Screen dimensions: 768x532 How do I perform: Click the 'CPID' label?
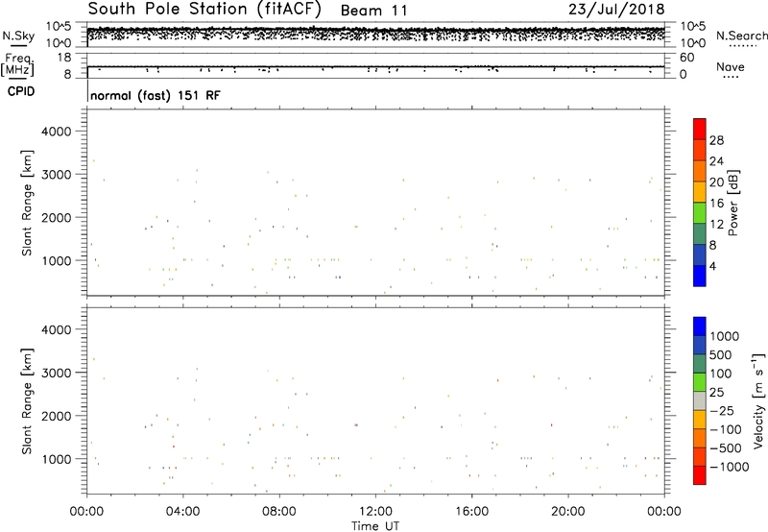pos(21,91)
